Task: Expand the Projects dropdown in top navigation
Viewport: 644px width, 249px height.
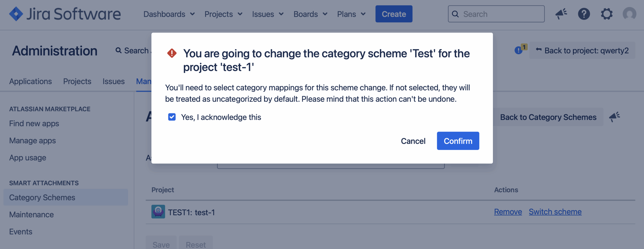Action: pyautogui.click(x=223, y=14)
